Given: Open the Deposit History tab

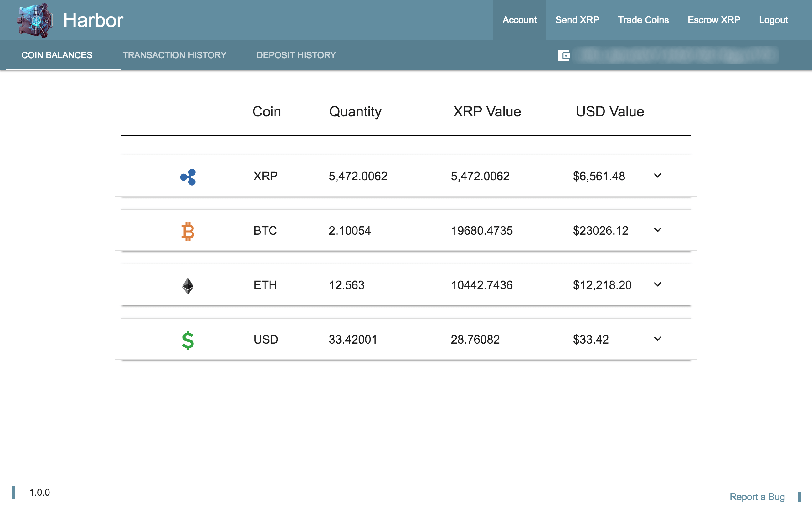Looking at the screenshot, I should click(x=296, y=55).
